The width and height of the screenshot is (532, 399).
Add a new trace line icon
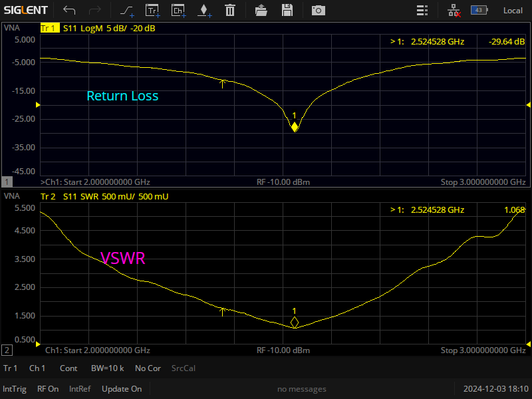click(x=127, y=11)
